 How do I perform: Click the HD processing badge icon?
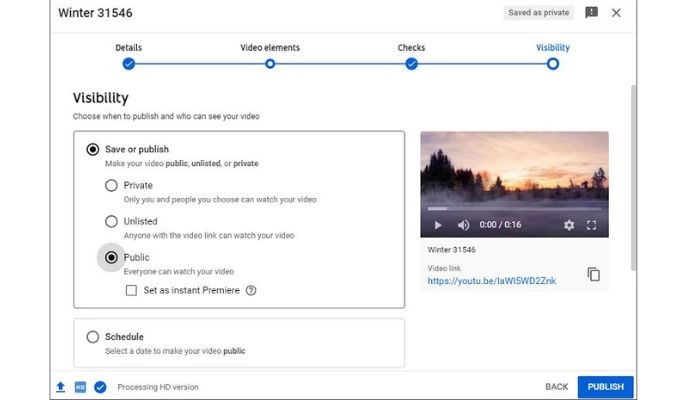[79, 387]
